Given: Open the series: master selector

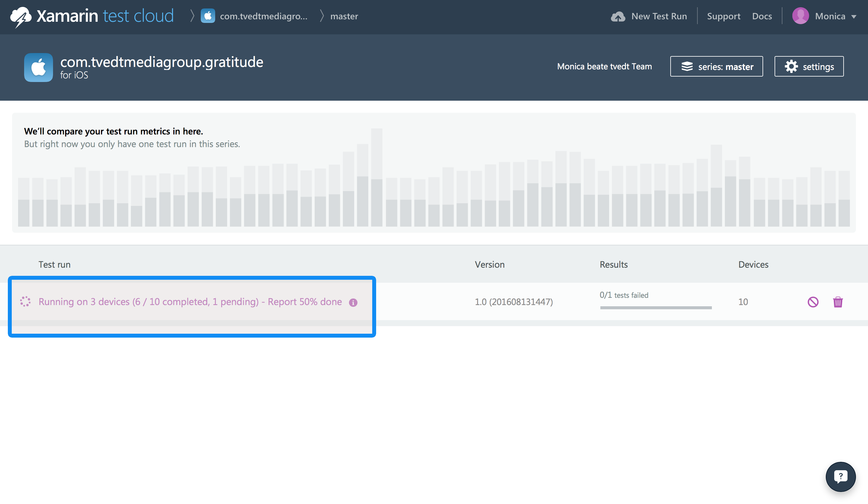Looking at the screenshot, I should coord(716,67).
